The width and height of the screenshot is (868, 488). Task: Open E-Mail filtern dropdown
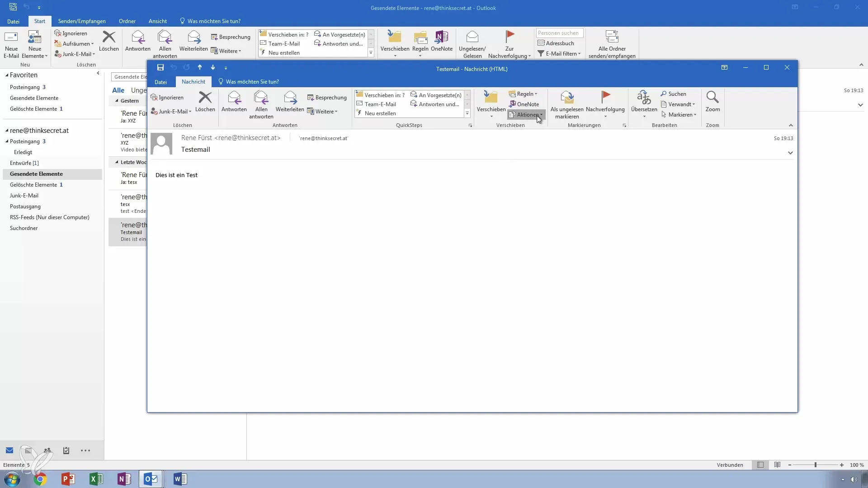(x=559, y=53)
